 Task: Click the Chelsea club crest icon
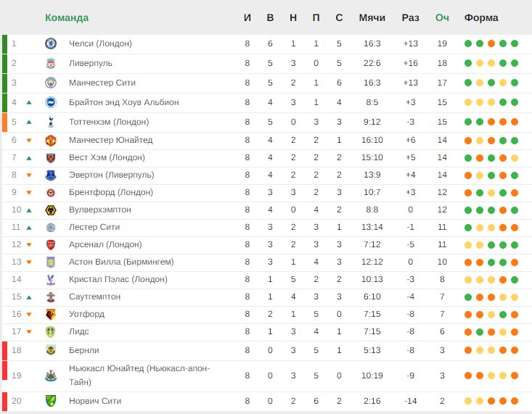point(51,44)
